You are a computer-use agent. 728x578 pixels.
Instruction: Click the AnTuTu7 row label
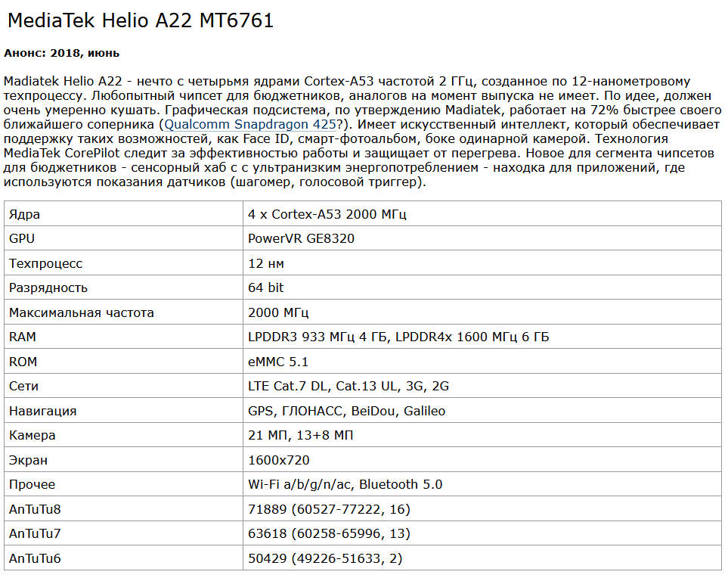click(35, 534)
